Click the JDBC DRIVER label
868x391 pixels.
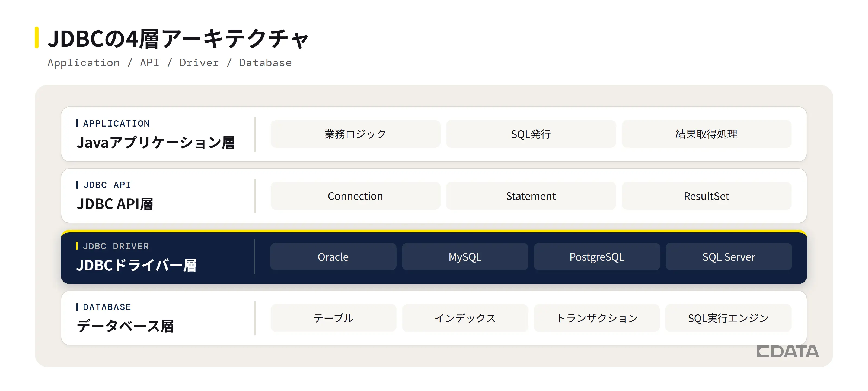(x=116, y=246)
